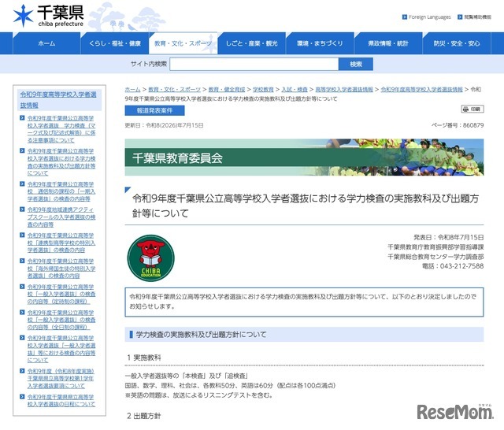Image resolution: width=504 pixels, height=430 pixels.
Task: Click arrow icon beside 日程について sidebar link
Action: [22, 397]
